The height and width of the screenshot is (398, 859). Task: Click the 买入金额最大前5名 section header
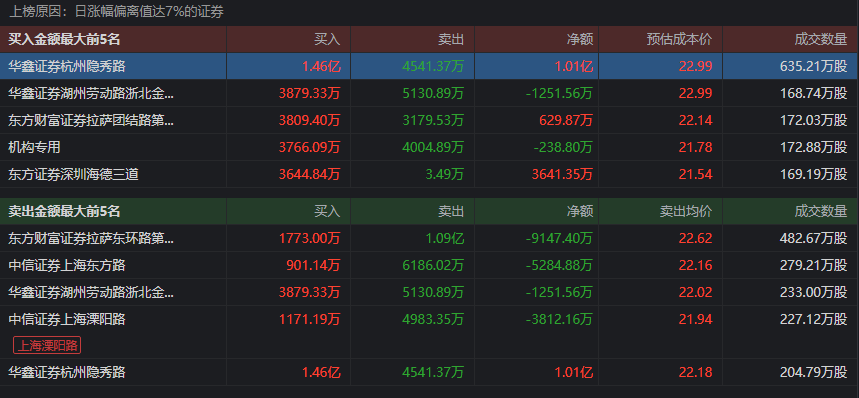tap(64, 39)
